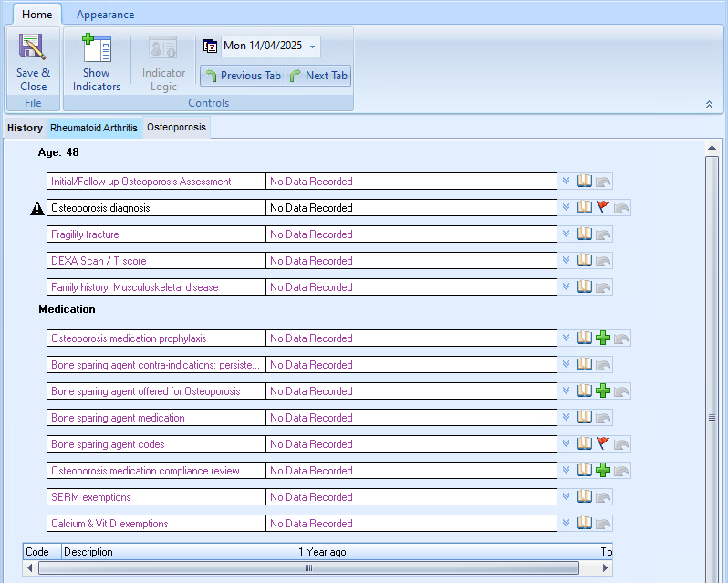Click the Indicator Logic button

(163, 62)
